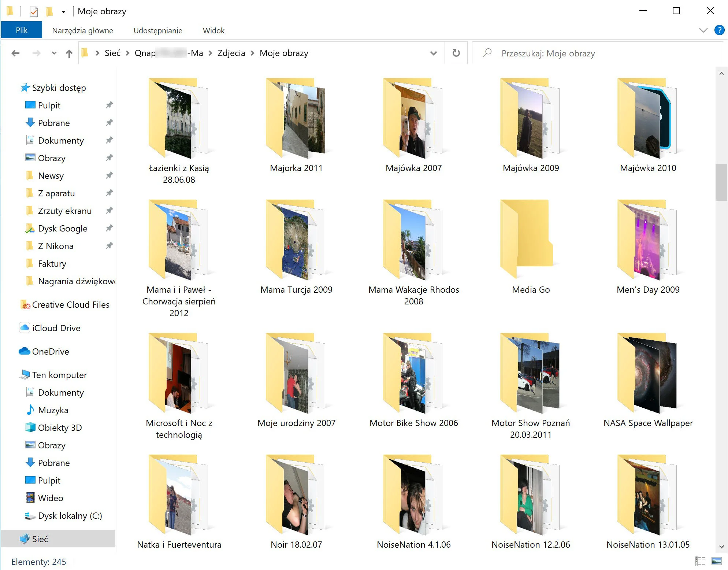
Task: Select the NASA Space Wallpaper folder
Action: tap(648, 380)
